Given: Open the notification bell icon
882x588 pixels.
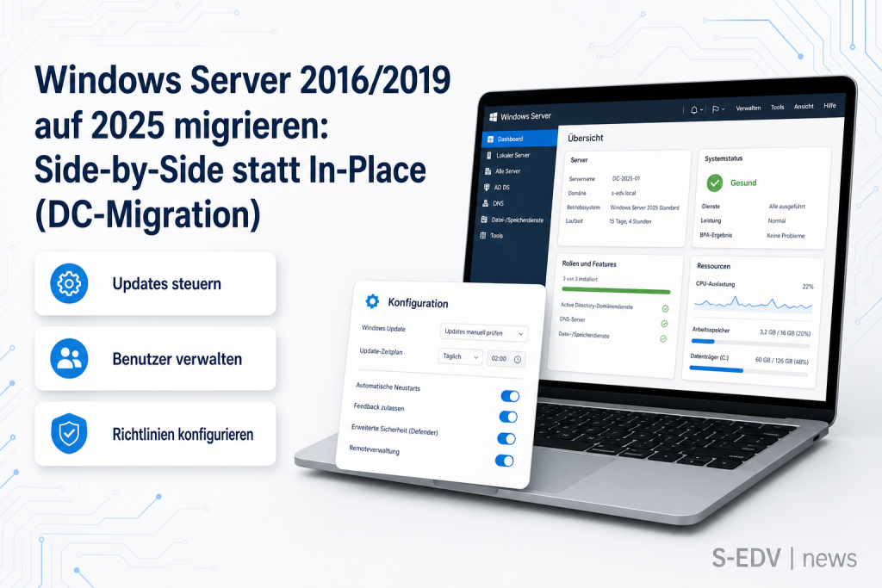Looking at the screenshot, I should [x=694, y=110].
